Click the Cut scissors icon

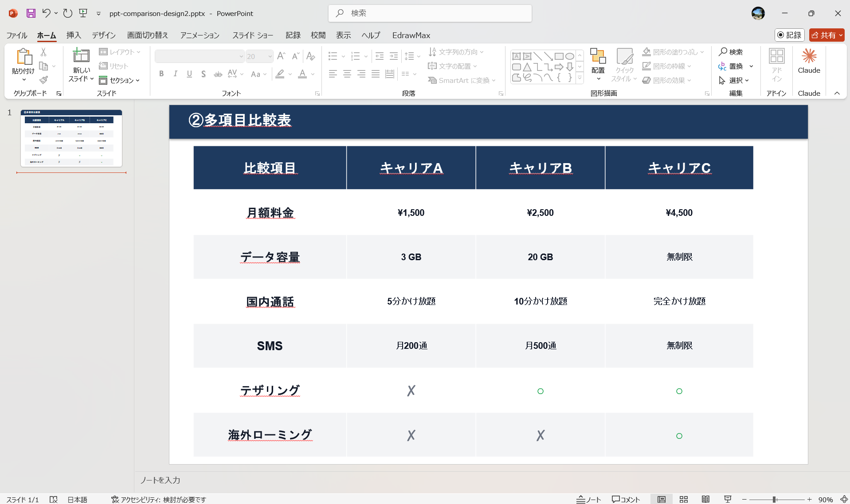43,52
